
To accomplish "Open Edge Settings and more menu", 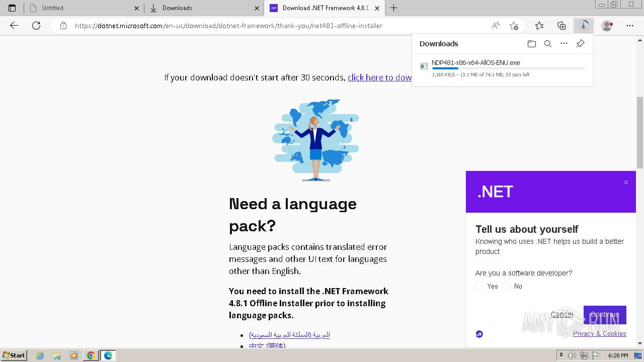I will pyautogui.click(x=630, y=26).
